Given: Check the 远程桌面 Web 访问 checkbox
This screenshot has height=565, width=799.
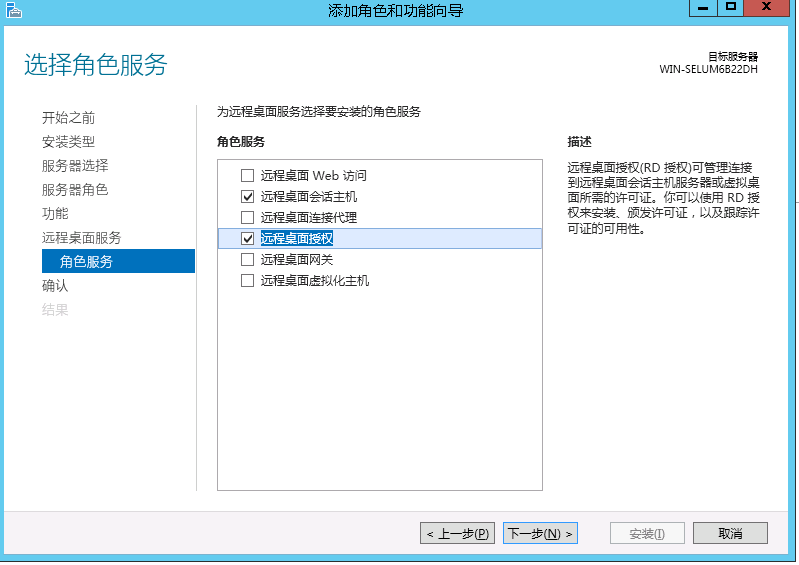Looking at the screenshot, I should click(247, 176).
